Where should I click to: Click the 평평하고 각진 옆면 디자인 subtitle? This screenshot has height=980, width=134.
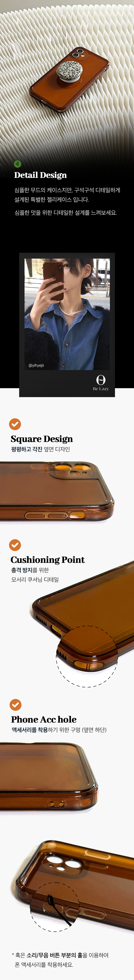40,449
